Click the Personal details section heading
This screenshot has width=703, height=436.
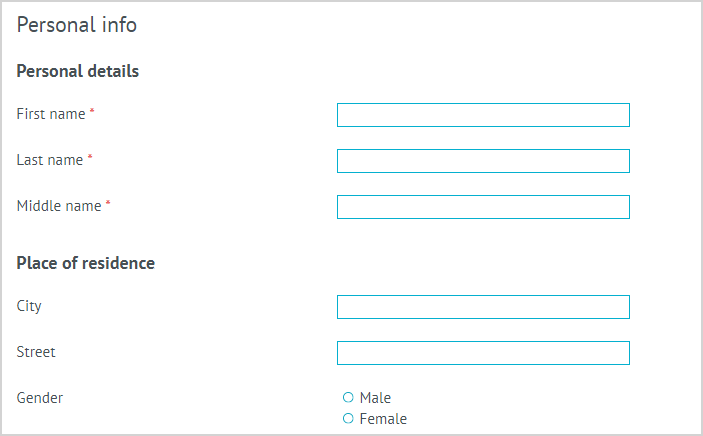point(78,71)
